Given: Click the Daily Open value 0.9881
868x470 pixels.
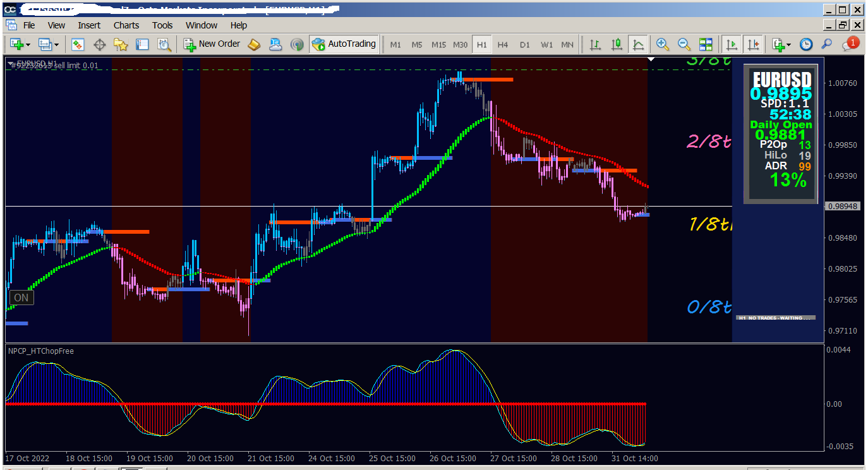Looking at the screenshot, I should click(x=780, y=135).
